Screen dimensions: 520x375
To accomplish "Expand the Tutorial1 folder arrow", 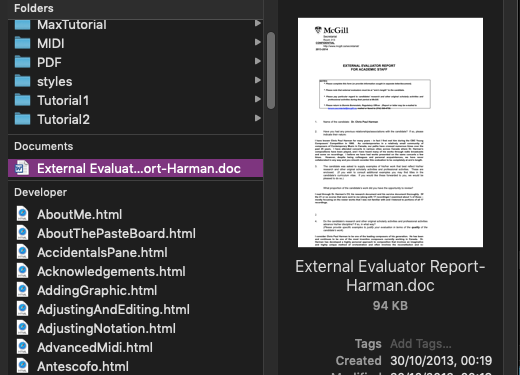I will click(258, 99).
